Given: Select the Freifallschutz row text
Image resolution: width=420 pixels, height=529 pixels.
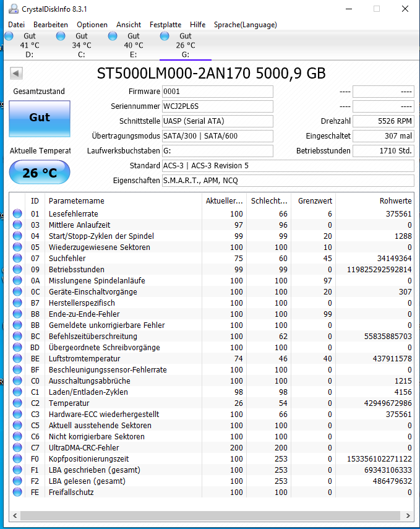Looking at the screenshot, I should tap(71, 492).
